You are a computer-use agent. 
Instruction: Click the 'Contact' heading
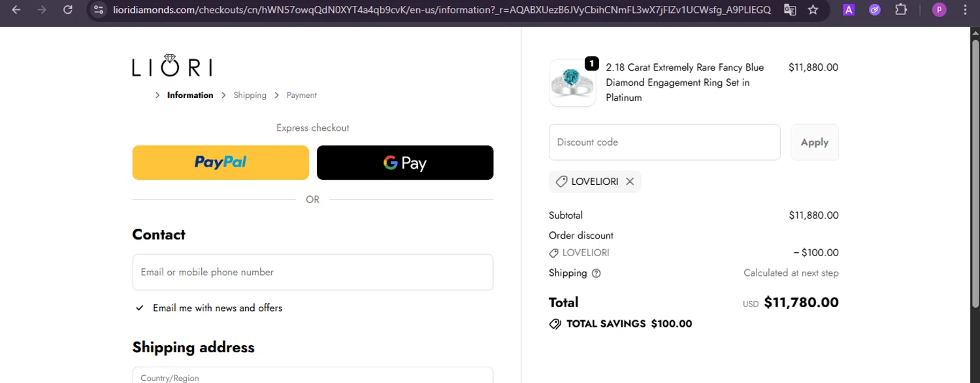(x=159, y=235)
